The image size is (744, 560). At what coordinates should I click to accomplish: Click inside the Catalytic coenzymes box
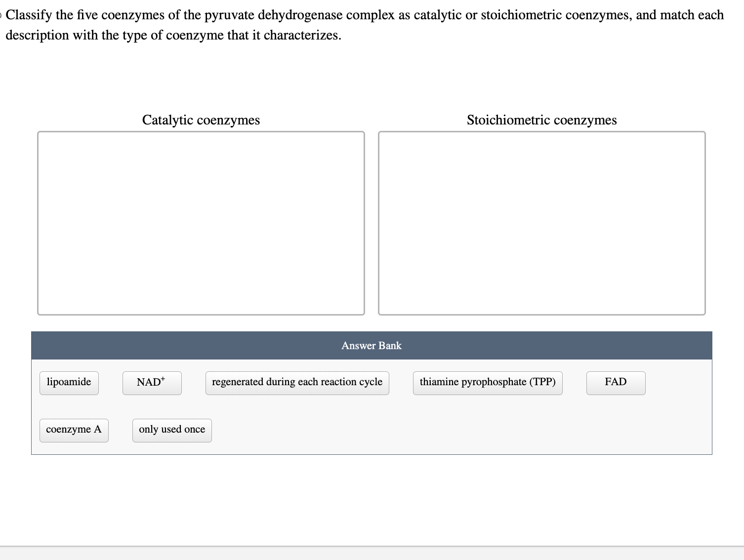(x=200, y=222)
